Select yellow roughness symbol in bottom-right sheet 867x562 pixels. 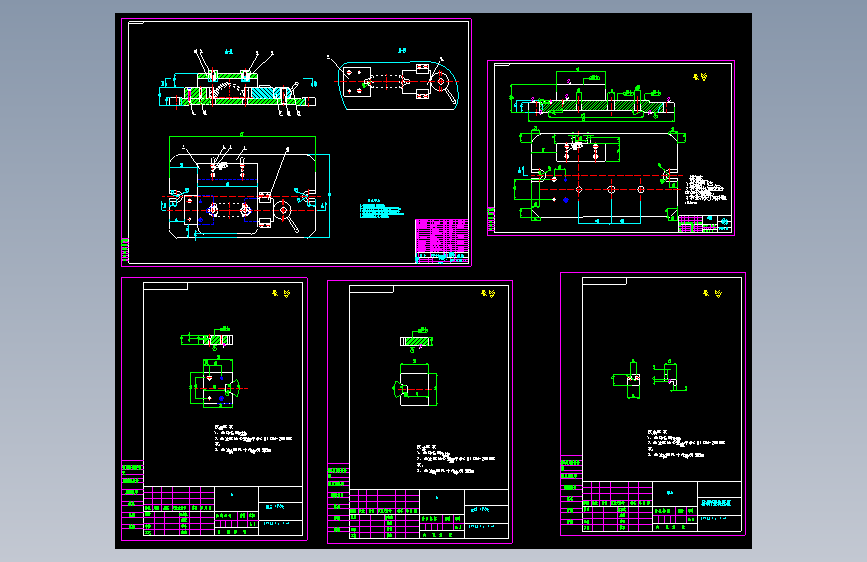[x=713, y=294]
